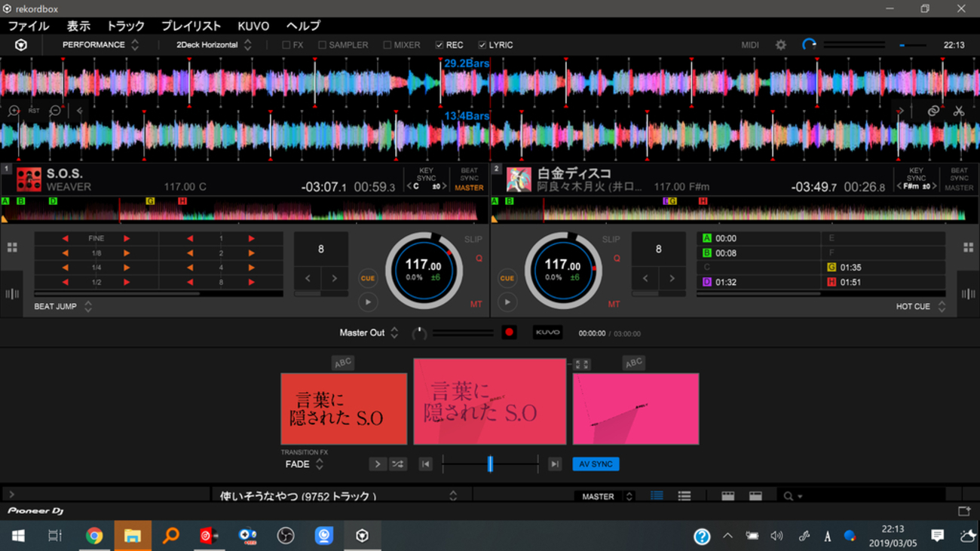Trigger hot cue A 00:00
This screenshot has height=551, width=980.
(759, 238)
